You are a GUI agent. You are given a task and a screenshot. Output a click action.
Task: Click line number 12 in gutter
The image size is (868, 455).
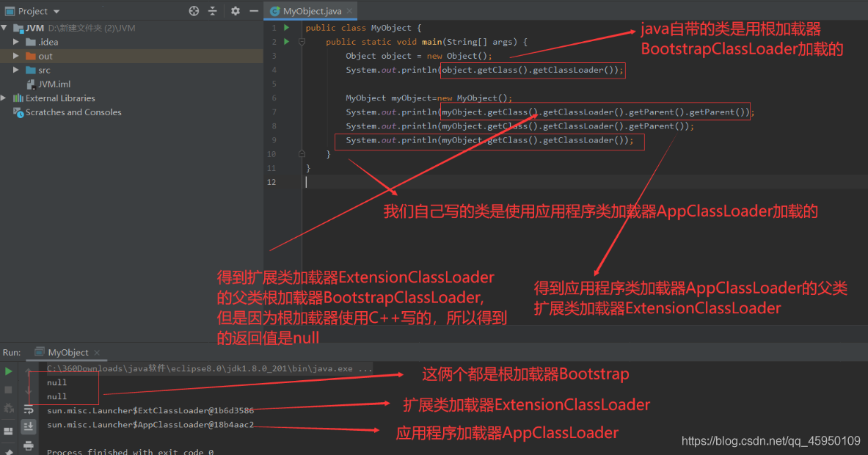coord(271,182)
